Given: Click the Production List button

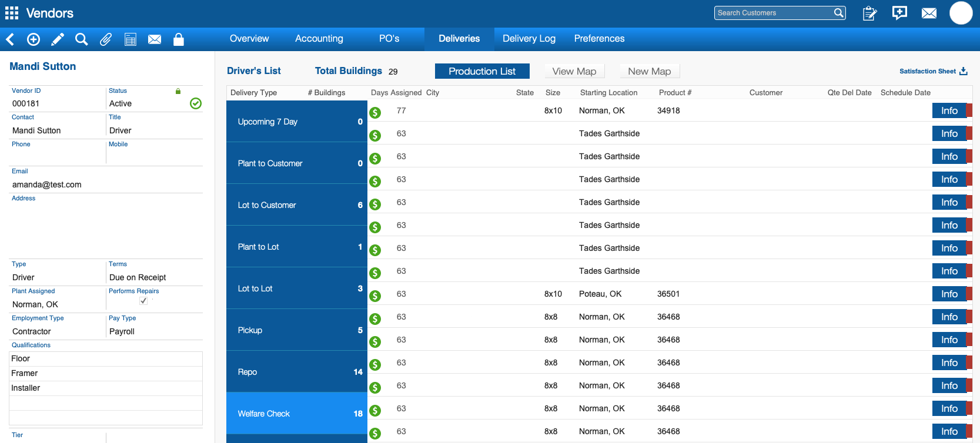Looking at the screenshot, I should click(x=482, y=71).
